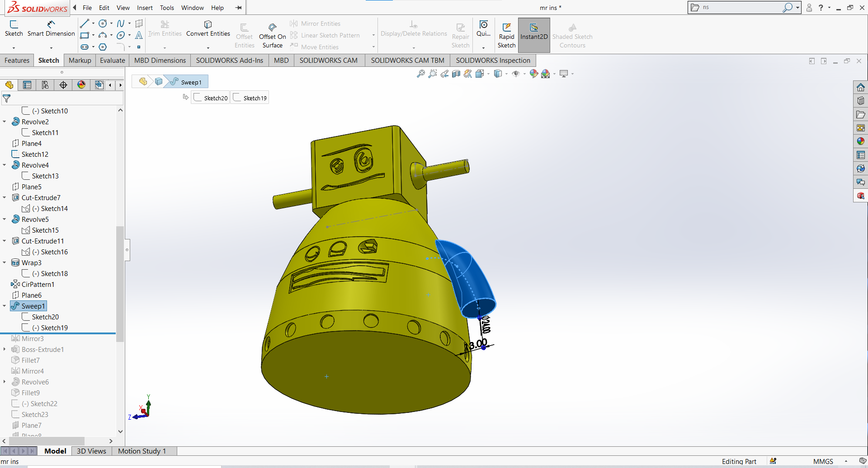Screen dimensions: 868x468
Task: Switch to the Evaluate tab
Action: pos(112,61)
